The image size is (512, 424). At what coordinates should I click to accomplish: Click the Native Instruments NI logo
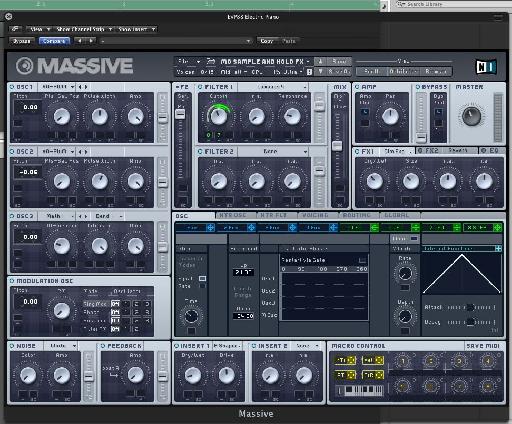click(486, 67)
